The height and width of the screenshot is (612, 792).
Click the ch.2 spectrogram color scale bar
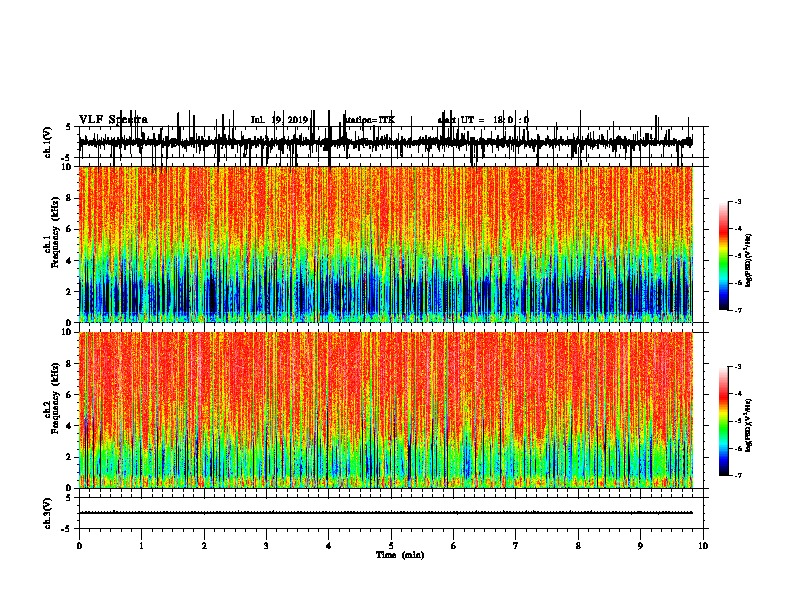[724, 421]
